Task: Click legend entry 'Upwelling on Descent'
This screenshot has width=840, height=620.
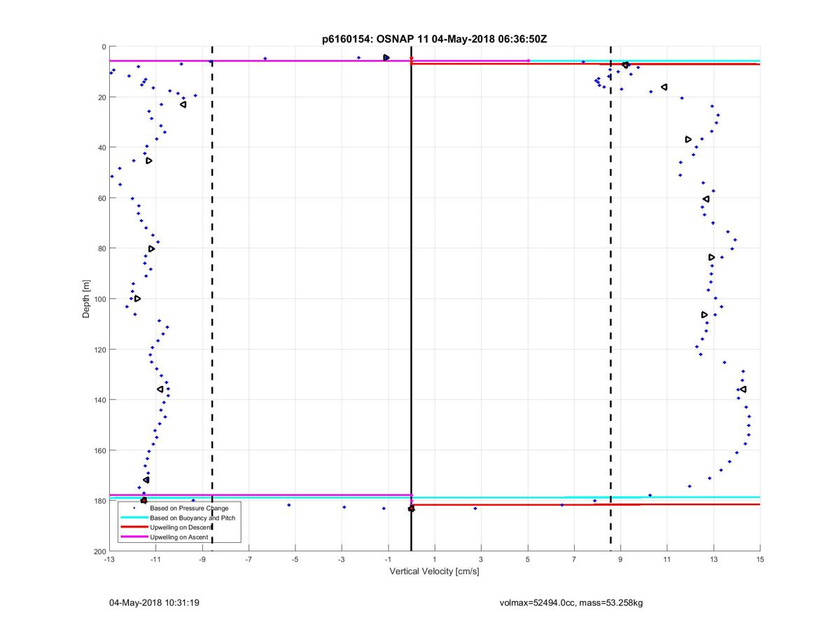Action: 182,527
